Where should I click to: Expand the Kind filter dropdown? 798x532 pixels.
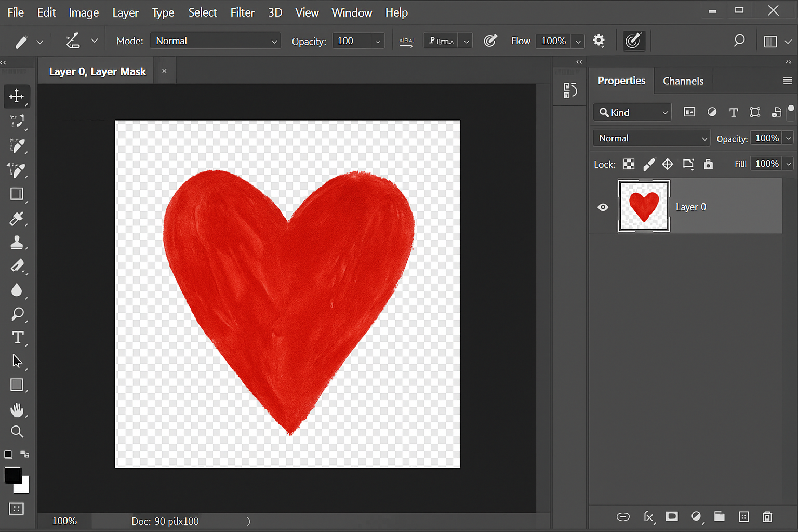pos(632,113)
